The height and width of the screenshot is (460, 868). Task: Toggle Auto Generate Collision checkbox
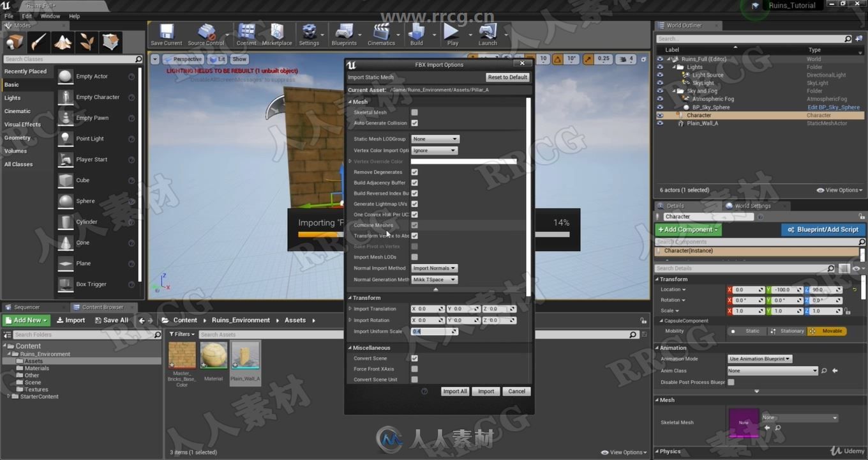[414, 123]
